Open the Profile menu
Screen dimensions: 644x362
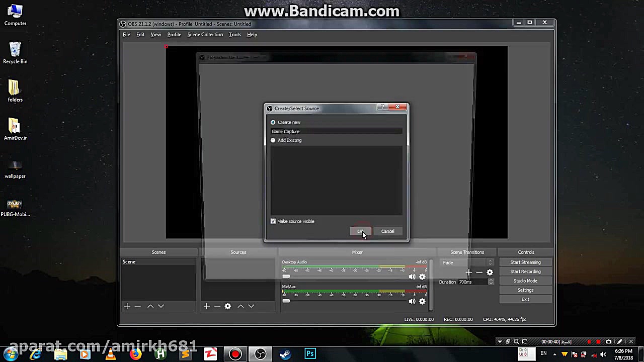coord(174,35)
